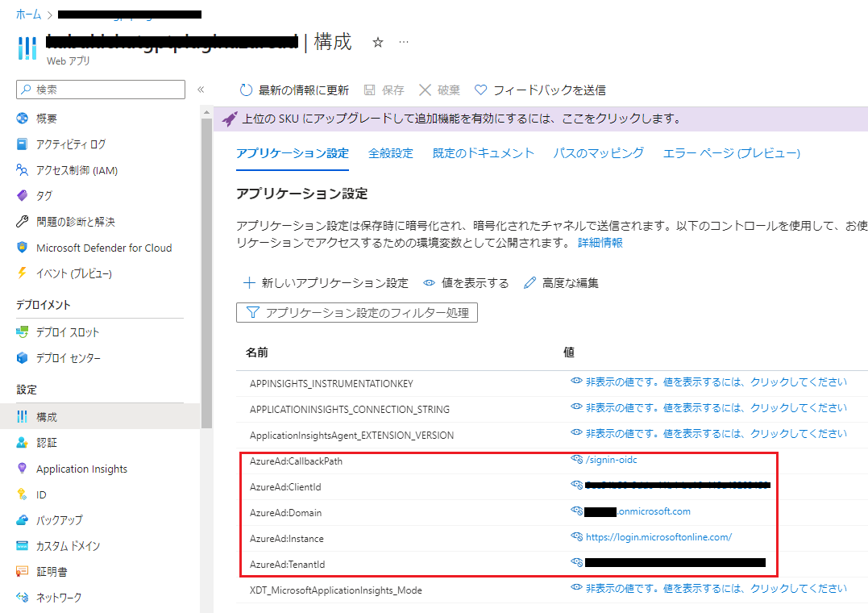The height and width of the screenshot is (613, 868).
Task: Click the Web app resource icon
Action: pyautogui.click(x=27, y=48)
